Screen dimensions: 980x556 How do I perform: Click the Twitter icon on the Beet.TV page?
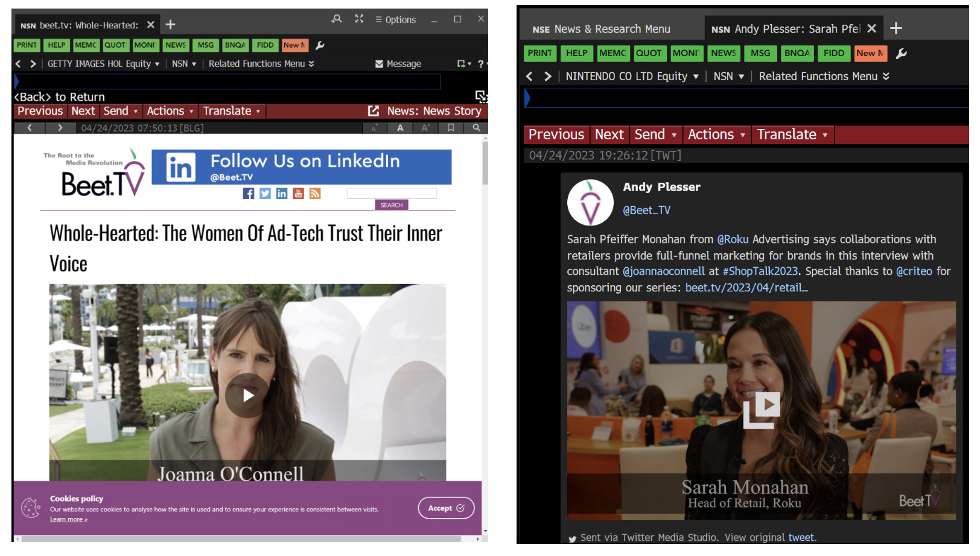[265, 194]
